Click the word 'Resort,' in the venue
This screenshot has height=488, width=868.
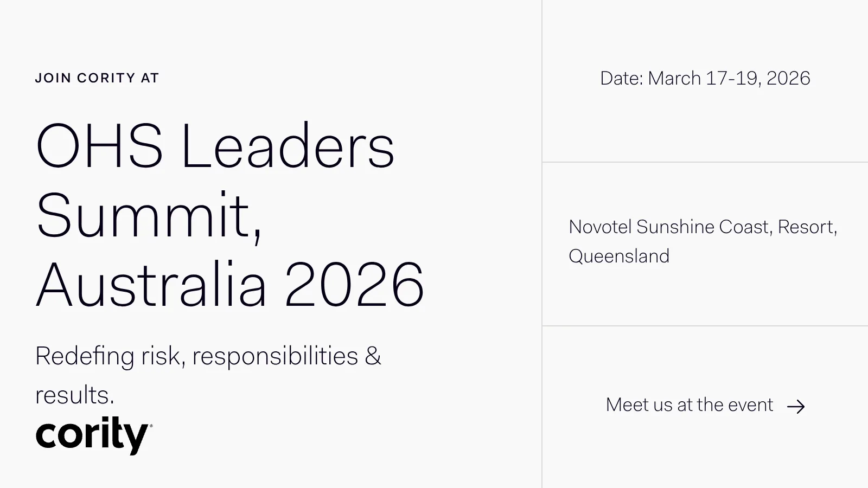(807, 227)
